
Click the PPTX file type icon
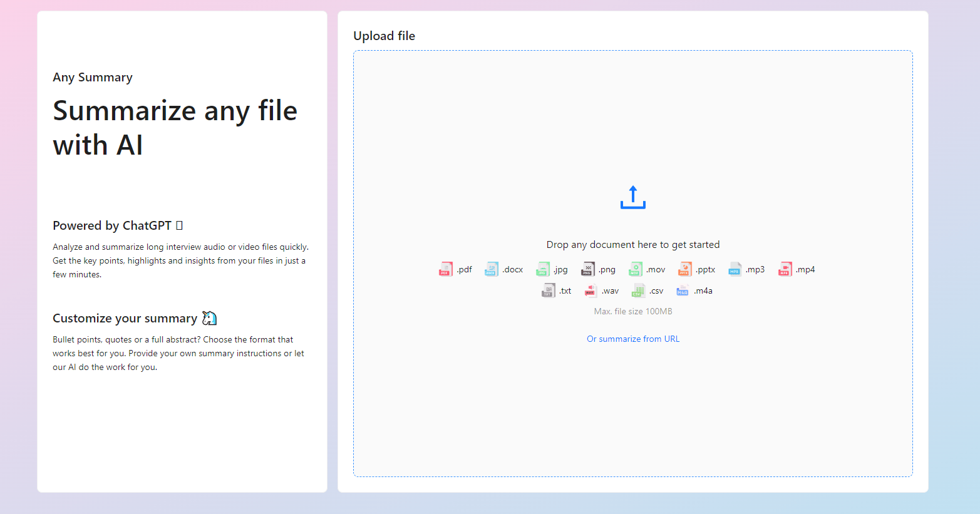click(684, 269)
